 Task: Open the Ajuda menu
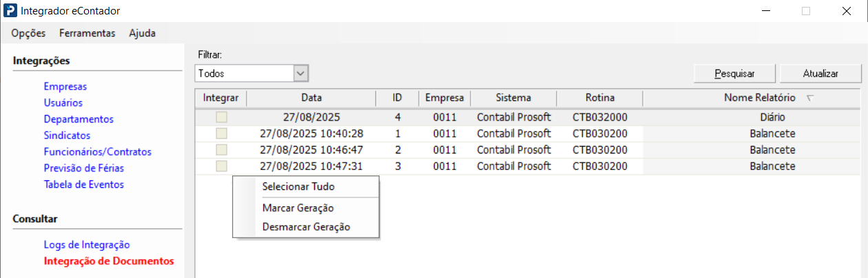tap(142, 33)
